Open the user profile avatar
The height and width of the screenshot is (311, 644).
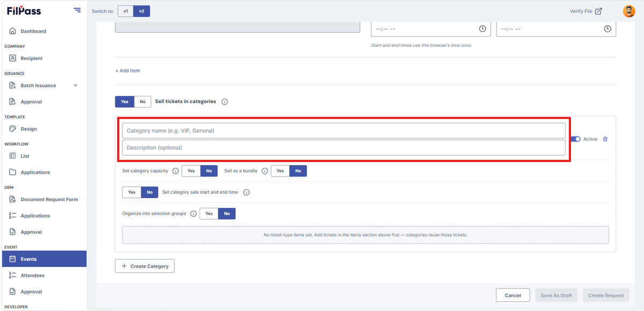pos(628,11)
